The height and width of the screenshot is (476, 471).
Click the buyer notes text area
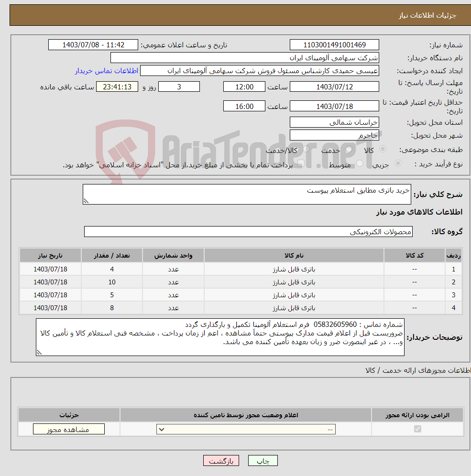tap(220, 337)
